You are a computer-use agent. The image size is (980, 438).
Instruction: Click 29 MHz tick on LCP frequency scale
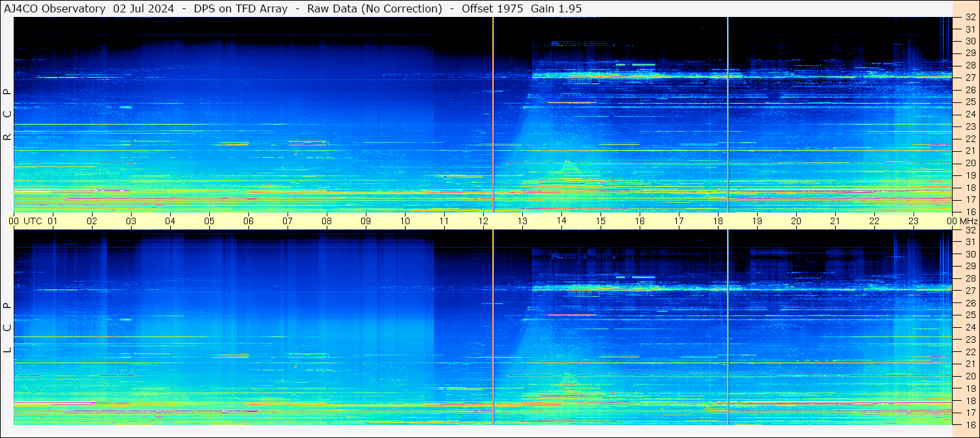click(970, 266)
